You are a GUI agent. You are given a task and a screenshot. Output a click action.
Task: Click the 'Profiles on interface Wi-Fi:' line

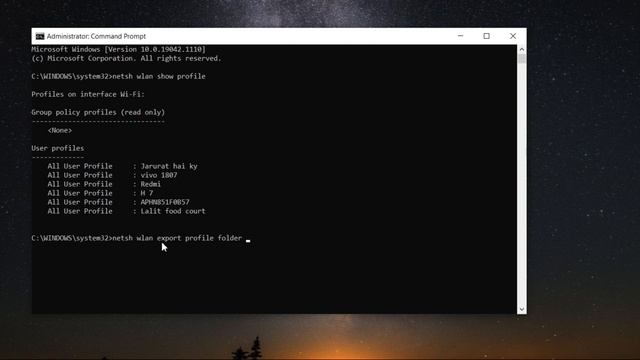[x=88, y=94]
